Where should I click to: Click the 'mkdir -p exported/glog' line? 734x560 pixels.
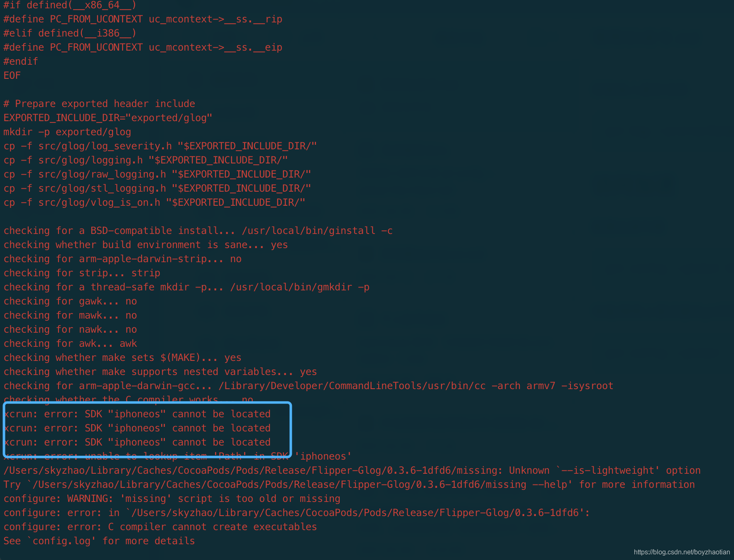coord(67,132)
